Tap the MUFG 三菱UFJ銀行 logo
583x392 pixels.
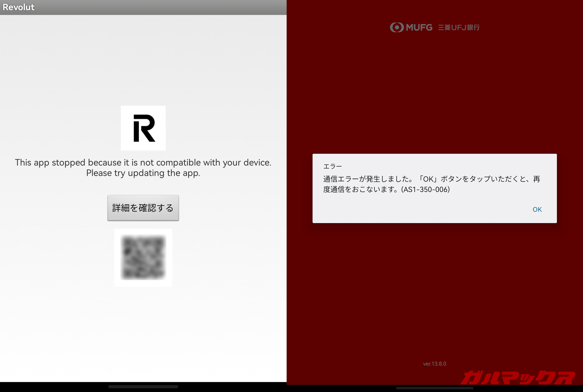(435, 27)
